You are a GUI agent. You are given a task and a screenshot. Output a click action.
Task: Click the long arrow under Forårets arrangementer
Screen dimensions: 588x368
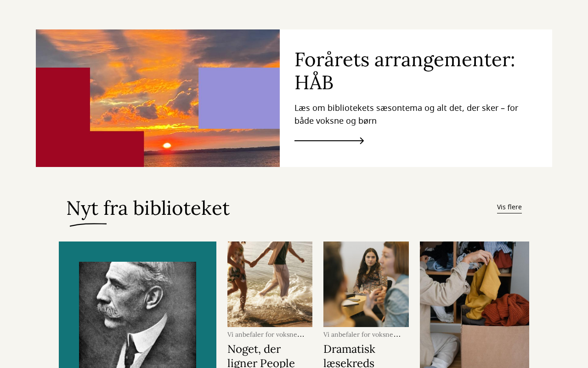pyautogui.click(x=329, y=141)
